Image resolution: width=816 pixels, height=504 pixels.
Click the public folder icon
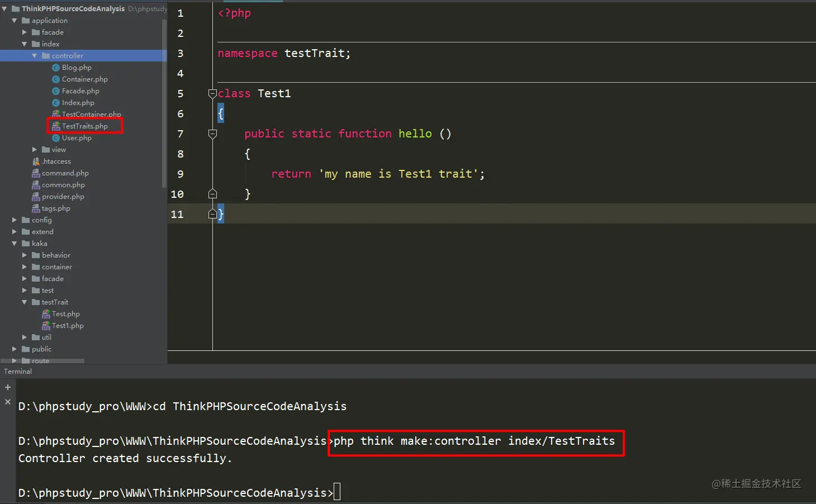(x=26, y=349)
